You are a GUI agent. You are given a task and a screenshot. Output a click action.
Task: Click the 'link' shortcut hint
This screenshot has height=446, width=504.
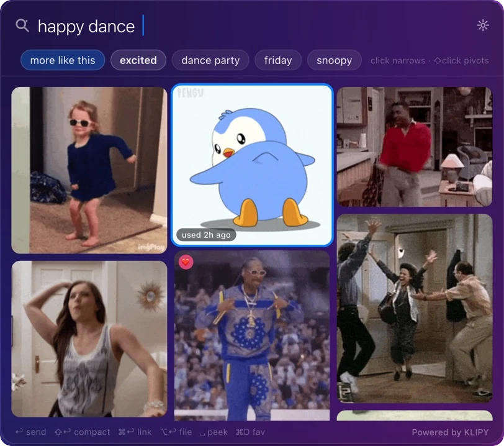(135, 432)
